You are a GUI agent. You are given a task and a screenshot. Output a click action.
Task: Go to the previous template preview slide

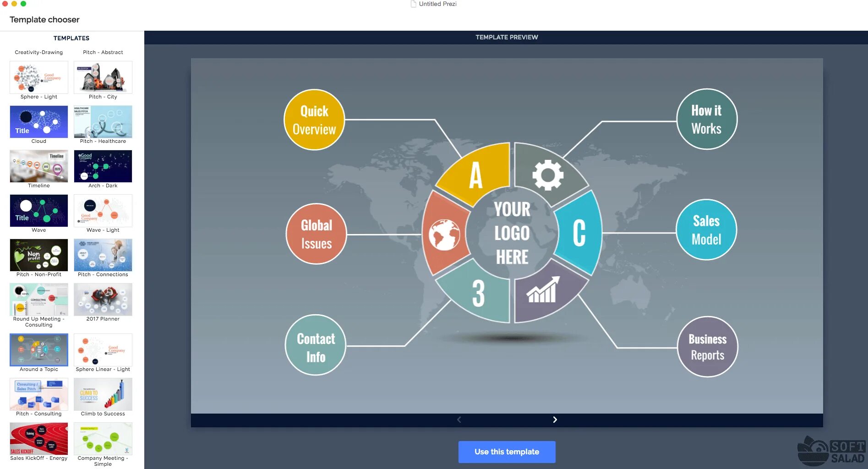click(x=459, y=420)
